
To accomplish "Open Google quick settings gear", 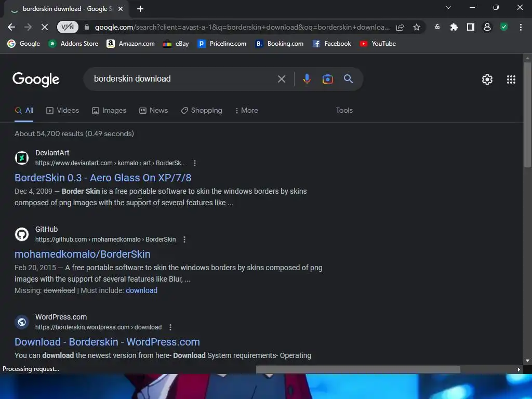I will (487, 79).
